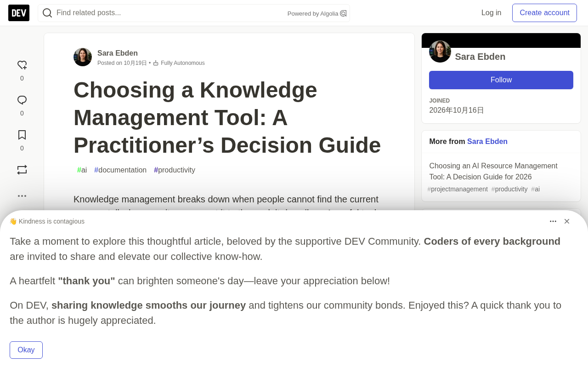This screenshot has width=588, height=368.
Task: Save the post with the bookmark icon
Action: [x=22, y=135]
